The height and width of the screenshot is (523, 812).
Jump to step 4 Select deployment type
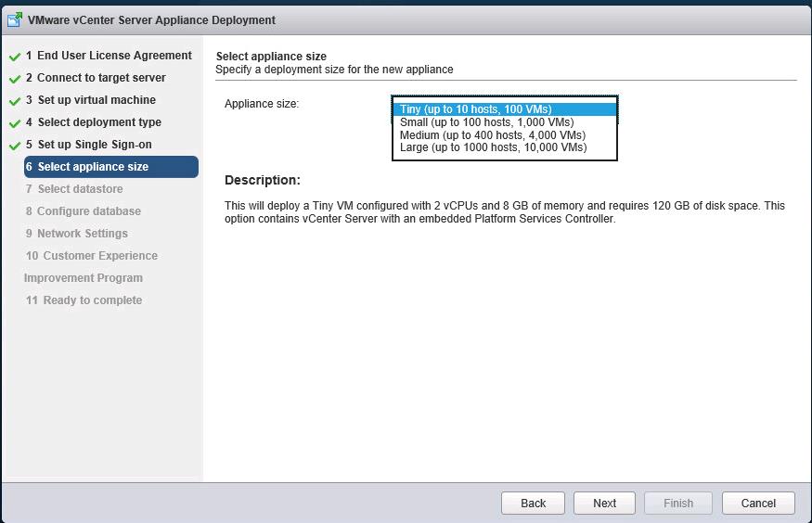94,122
